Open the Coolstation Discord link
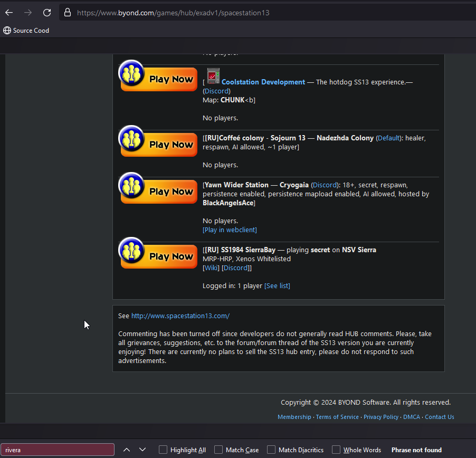Viewport: 476px width, 458px height. click(216, 91)
